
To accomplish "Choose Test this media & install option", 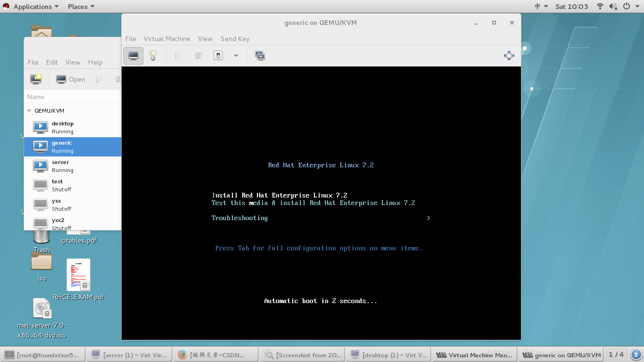I will click(x=314, y=203).
